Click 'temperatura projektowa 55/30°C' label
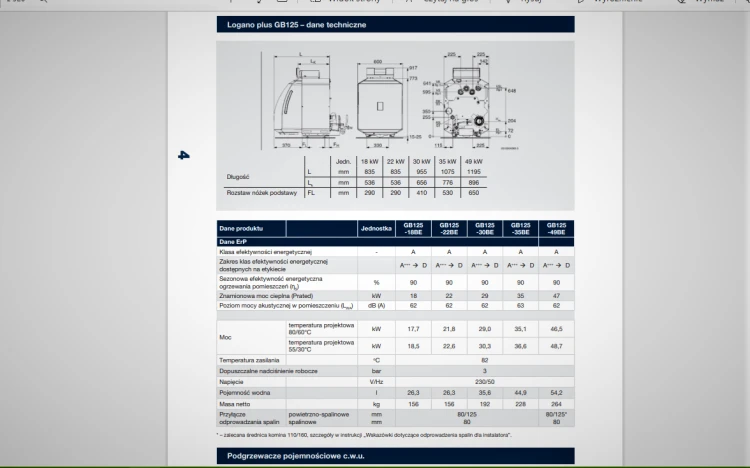This screenshot has height=468, width=750. click(x=321, y=346)
